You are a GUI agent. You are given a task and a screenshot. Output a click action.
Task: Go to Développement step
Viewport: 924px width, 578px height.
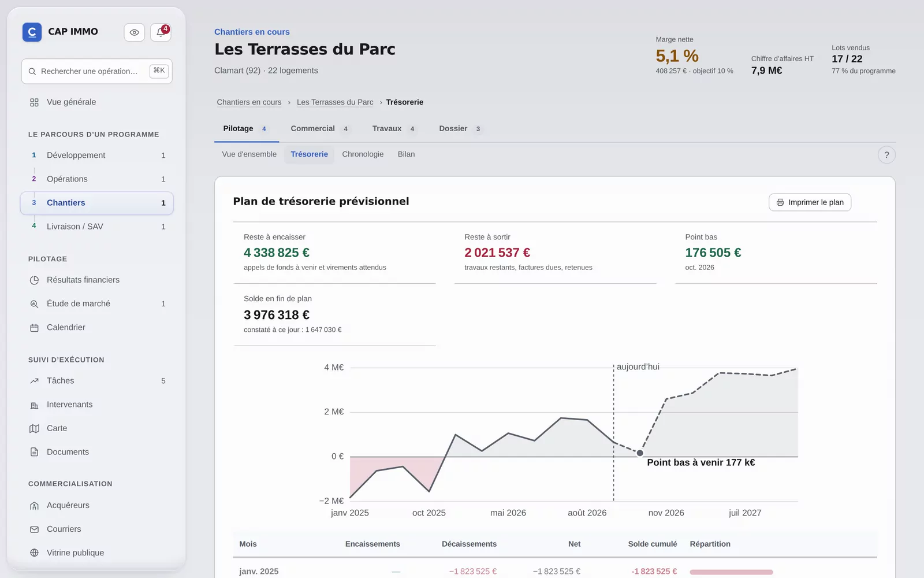point(97,155)
